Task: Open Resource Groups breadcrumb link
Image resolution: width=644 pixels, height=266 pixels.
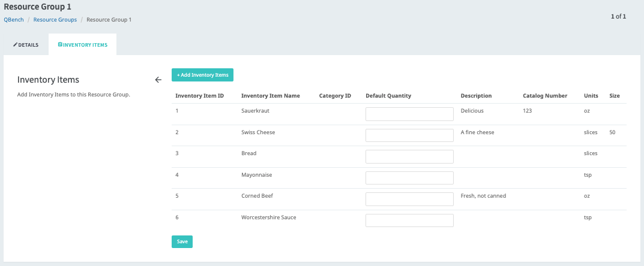Action: (x=55, y=20)
